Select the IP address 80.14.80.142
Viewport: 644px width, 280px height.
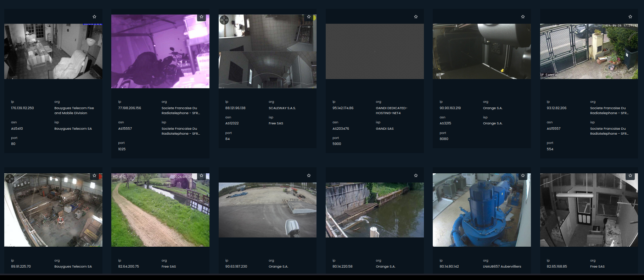(449, 267)
